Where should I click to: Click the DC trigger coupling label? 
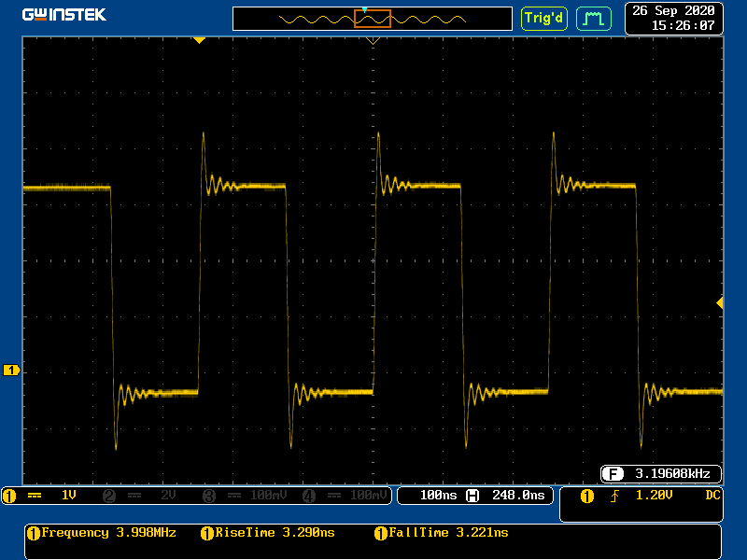712,496
